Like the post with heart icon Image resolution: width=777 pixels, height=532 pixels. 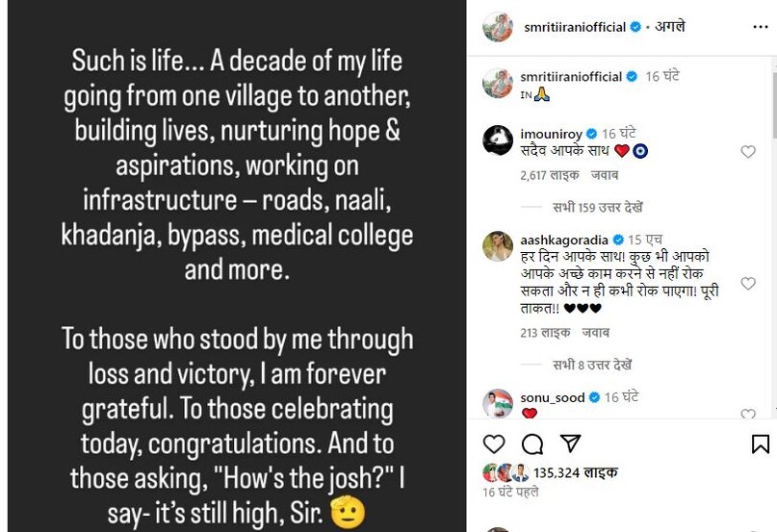pos(494,443)
